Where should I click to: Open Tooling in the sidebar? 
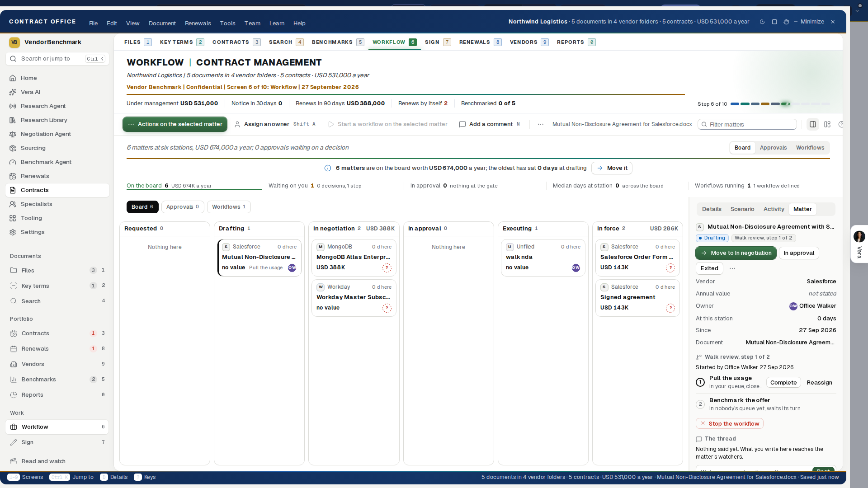tap(57, 218)
